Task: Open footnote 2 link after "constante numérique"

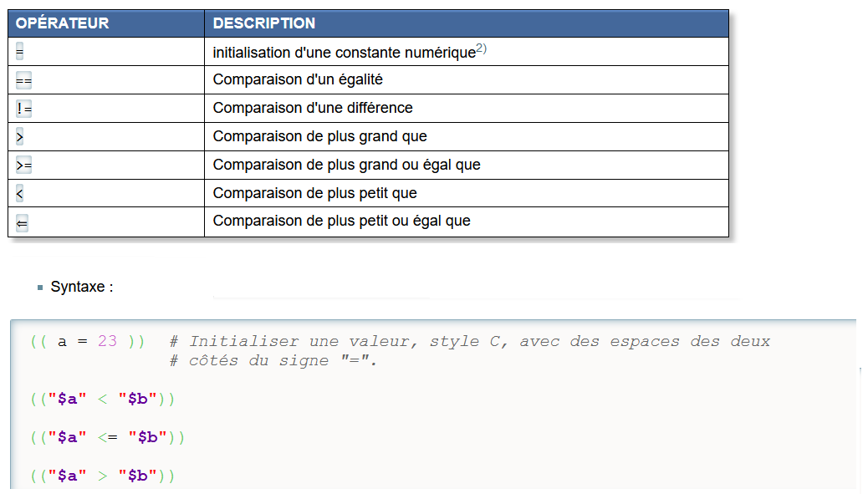Action: [481, 49]
